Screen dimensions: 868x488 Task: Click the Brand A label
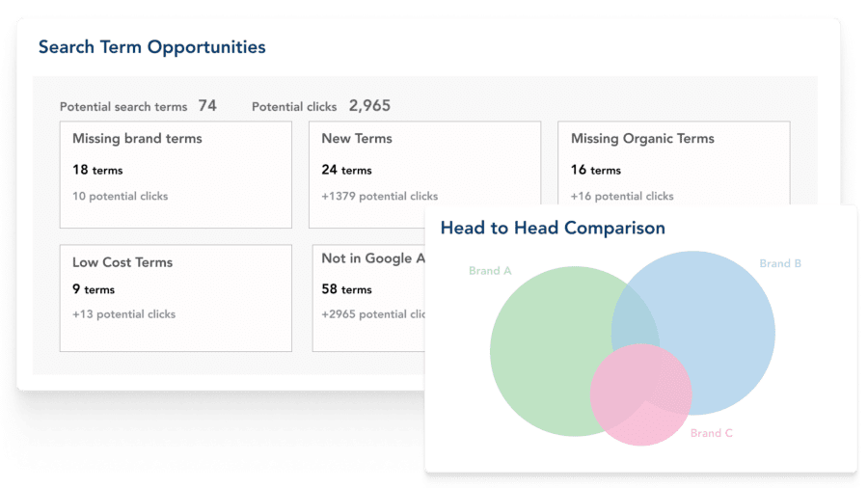click(490, 271)
